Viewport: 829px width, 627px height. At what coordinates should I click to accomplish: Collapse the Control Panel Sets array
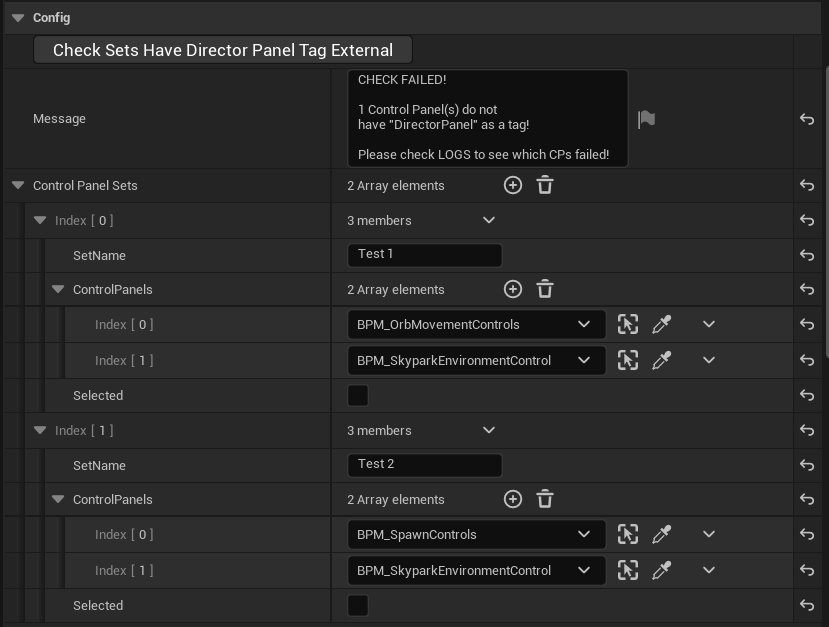18,185
